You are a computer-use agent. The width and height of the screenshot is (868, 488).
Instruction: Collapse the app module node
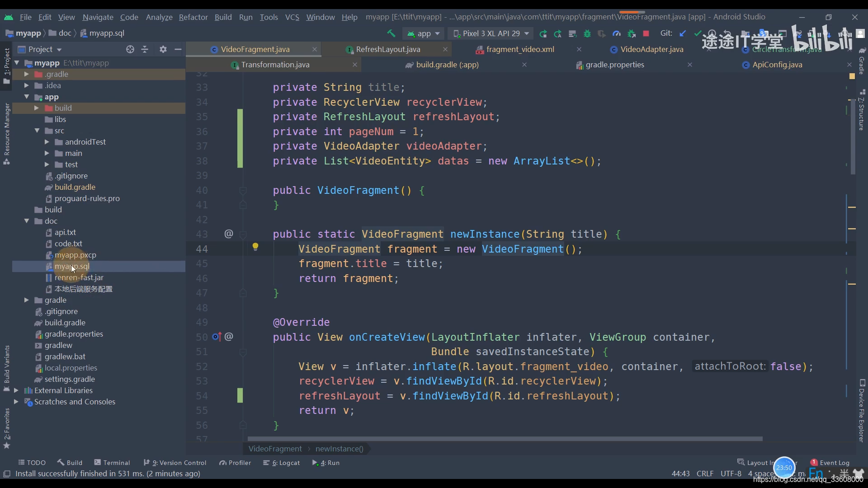tap(26, 97)
